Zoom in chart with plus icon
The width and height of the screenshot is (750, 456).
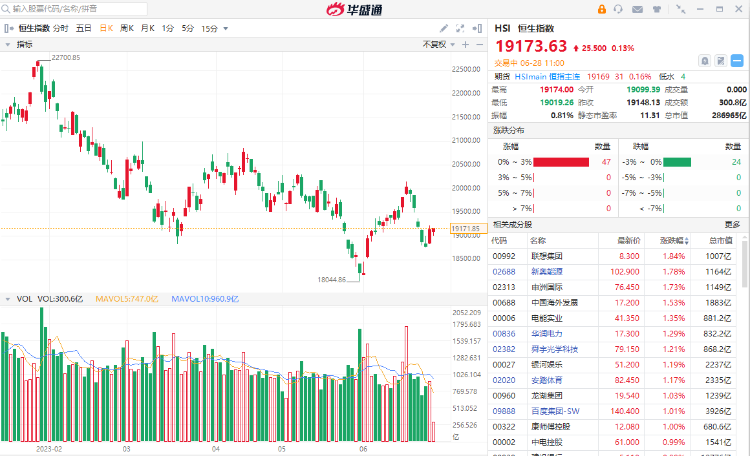coord(465,44)
